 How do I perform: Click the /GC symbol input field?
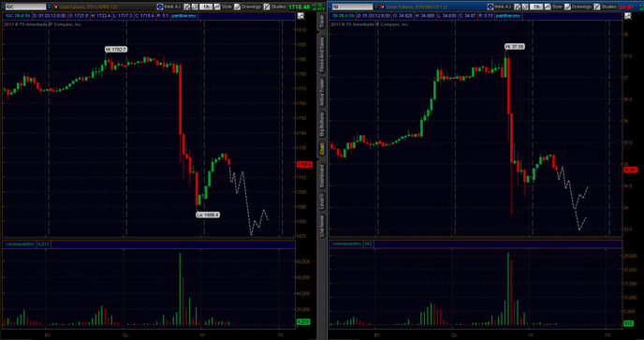(x=24, y=7)
